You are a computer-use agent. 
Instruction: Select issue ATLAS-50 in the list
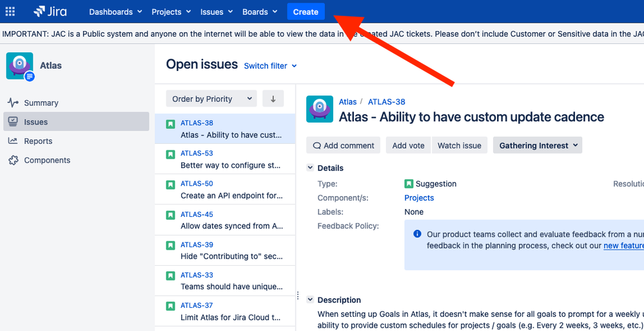[225, 190]
